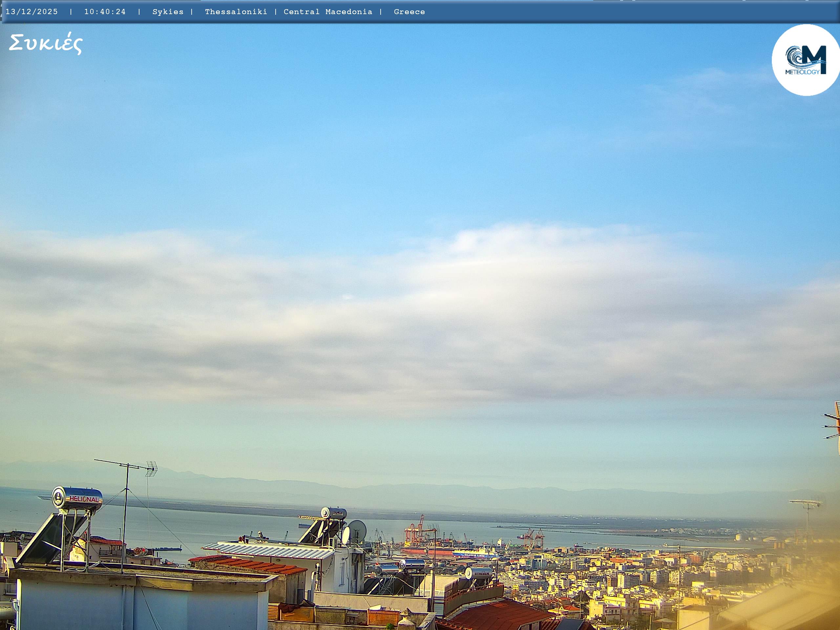Image resolution: width=840 pixels, height=630 pixels.
Task: Click the Thessaloniki text in header
Action: (x=236, y=12)
